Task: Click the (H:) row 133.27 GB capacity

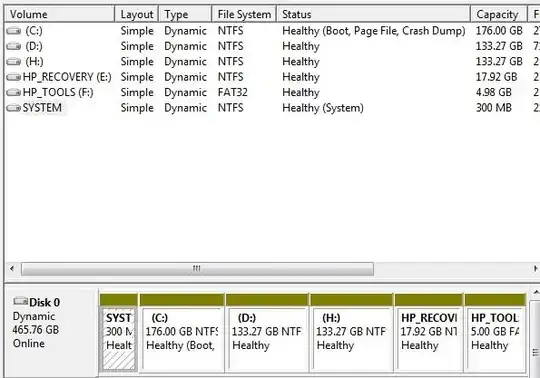Action: [x=499, y=62]
